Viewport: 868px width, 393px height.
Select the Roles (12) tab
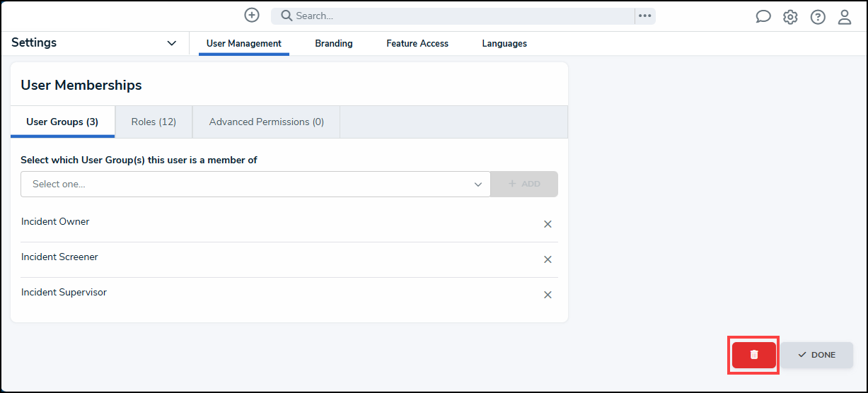click(154, 122)
